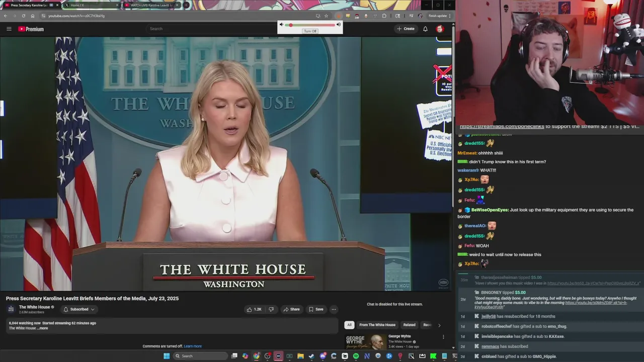Screen dimensions: 644x362
Task: Open Task View on the taskbar
Action: click(x=234, y=356)
